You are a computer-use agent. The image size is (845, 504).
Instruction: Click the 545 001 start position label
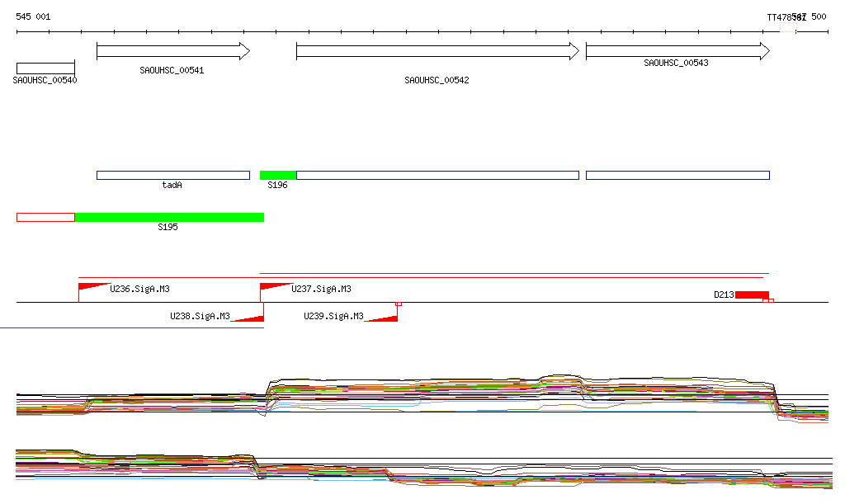pyautogui.click(x=33, y=16)
